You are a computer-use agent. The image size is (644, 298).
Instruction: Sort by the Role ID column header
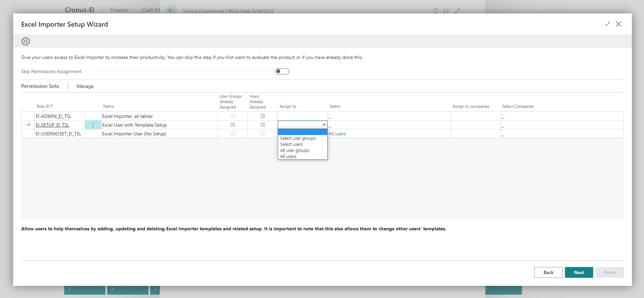point(45,106)
